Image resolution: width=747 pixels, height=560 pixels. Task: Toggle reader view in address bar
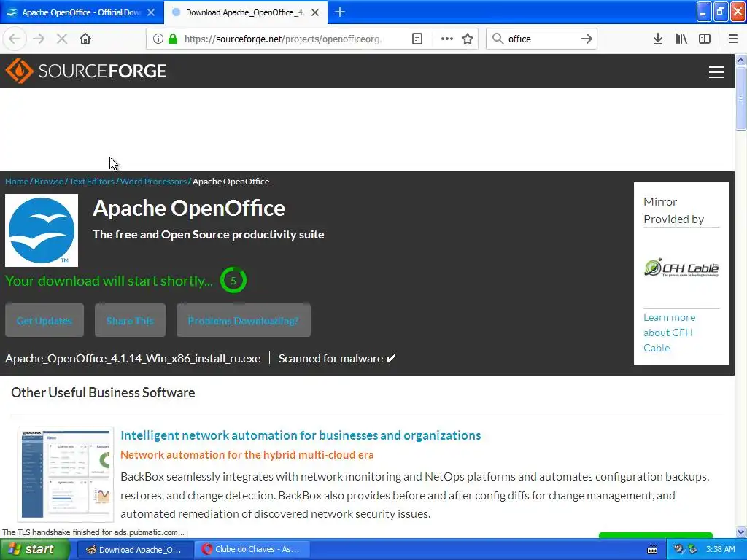pyautogui.click(x=417, y=39)
